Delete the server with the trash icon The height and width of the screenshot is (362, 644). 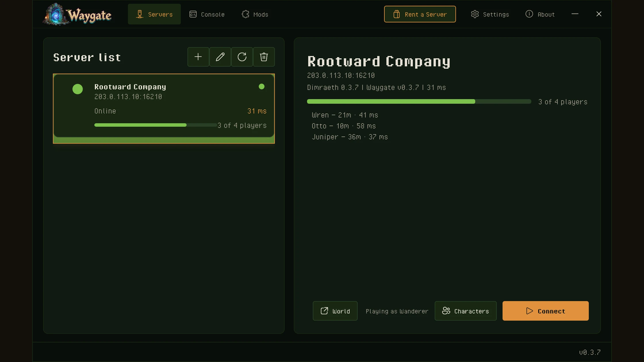click(264, 57)
